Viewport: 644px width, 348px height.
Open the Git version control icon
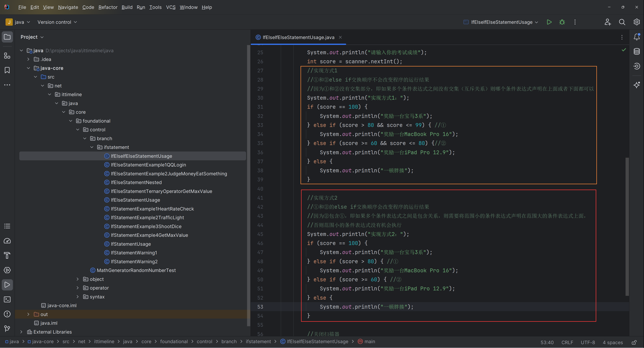click(7, 329)
